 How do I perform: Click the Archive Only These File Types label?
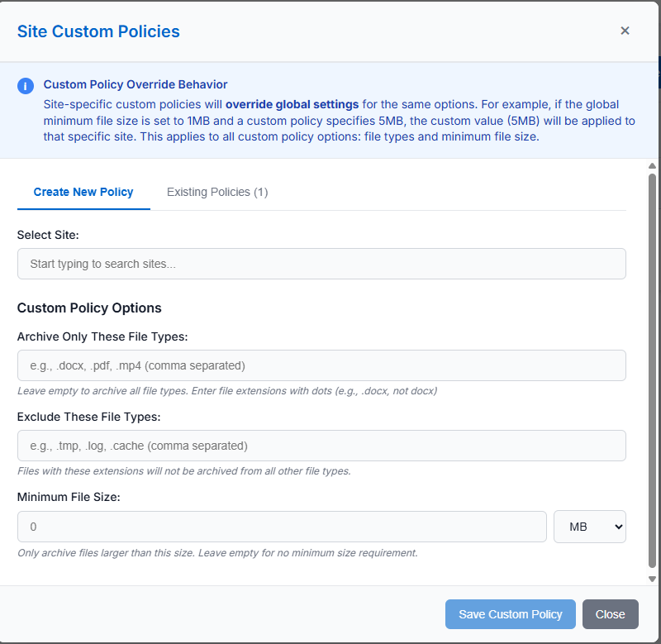pyautogui.click(x=102, y=336)
